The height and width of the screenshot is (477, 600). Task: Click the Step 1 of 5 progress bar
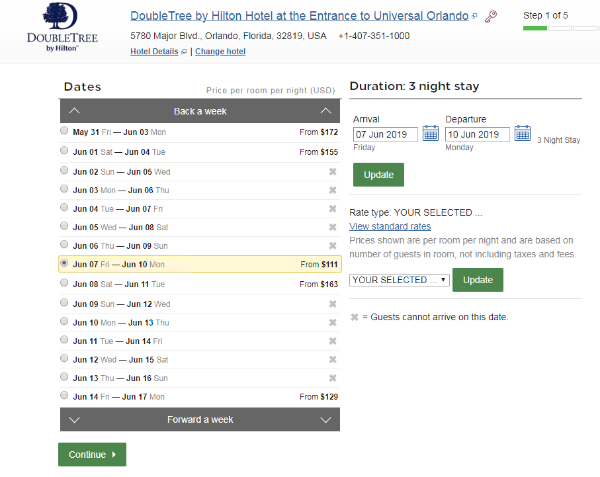tap(561, 28)
